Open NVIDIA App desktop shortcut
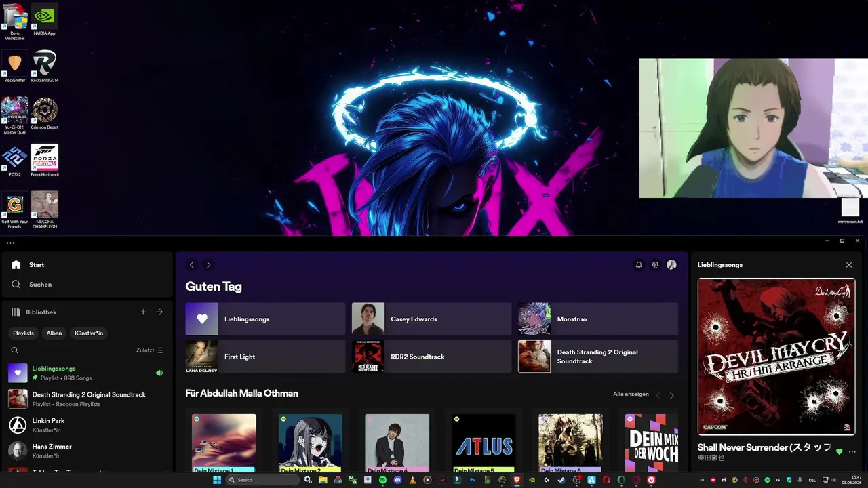 pyautogui.click(x=45, y=20)
